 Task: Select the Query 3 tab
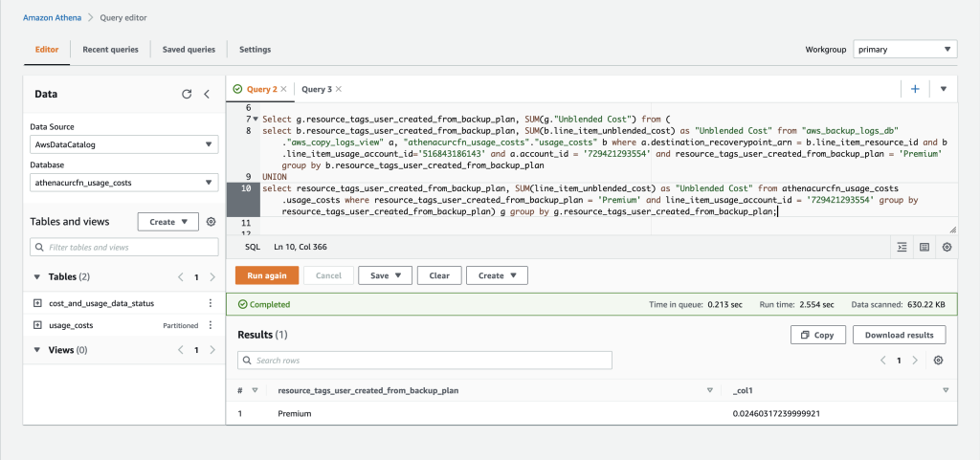pyautogui.click(x=317, y=89)
